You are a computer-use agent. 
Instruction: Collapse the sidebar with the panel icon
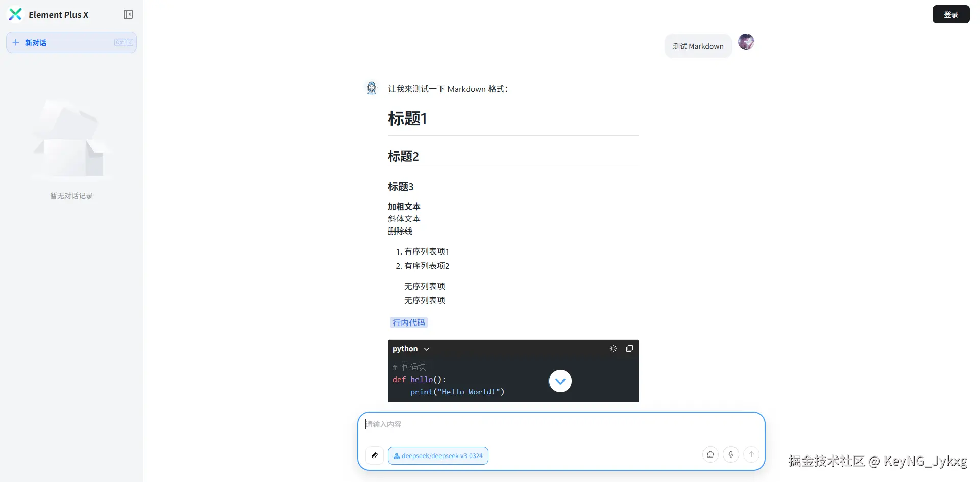(128, 14)
